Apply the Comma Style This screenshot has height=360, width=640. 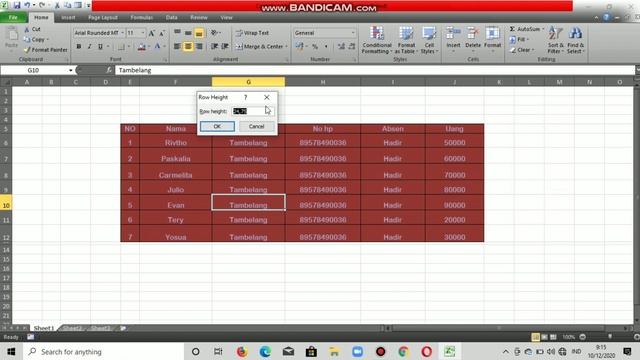coord(326,47)
